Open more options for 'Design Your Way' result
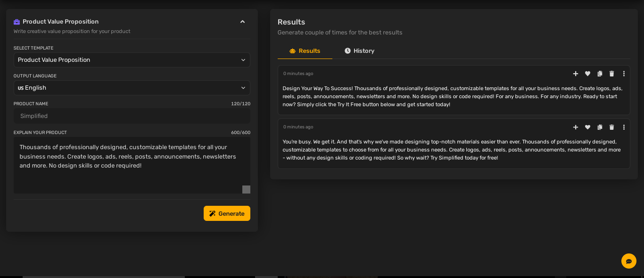The image size is (644, 278). click(x=624, y=74)
